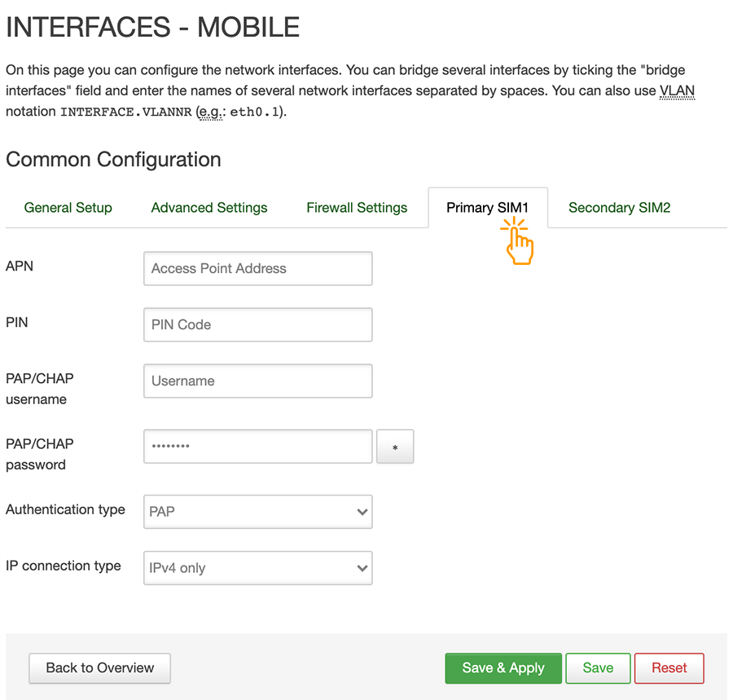
Task: Expand the IP connection type dropdown
Action: 257,568
